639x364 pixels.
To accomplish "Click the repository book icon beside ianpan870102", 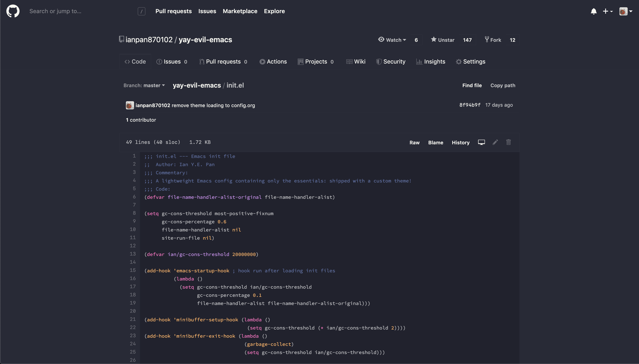I will [x=121, y=39].
